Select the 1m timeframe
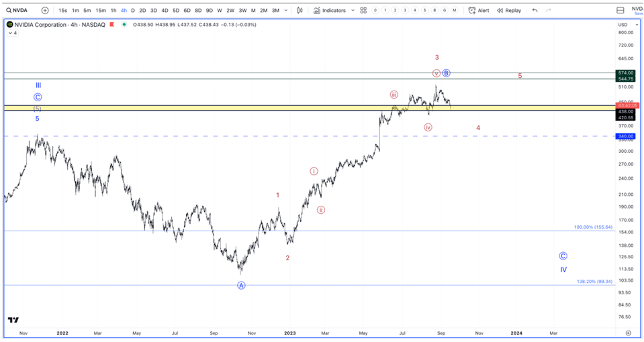 pos(76,10)
